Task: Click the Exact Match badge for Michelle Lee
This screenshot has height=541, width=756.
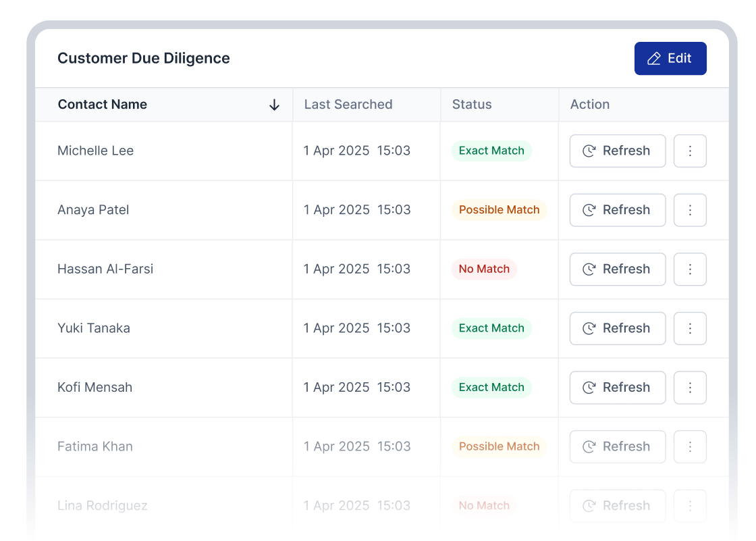Action: point(491,151)
